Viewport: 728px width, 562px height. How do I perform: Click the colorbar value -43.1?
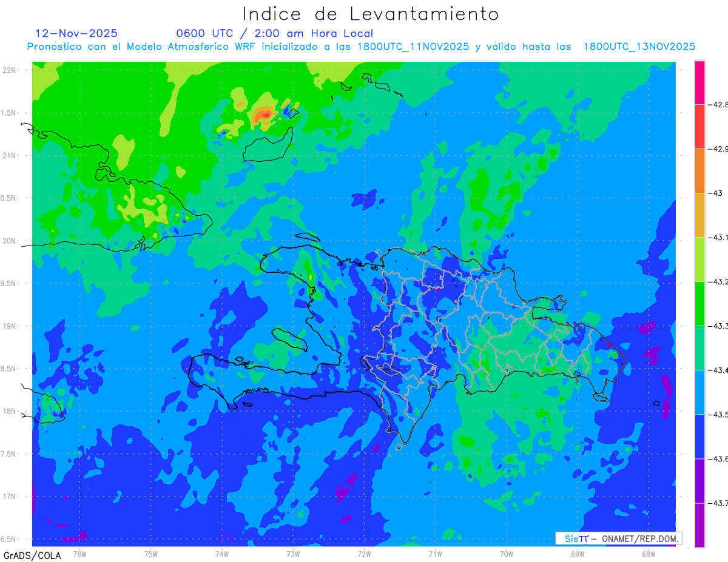(x=718, y=238)
